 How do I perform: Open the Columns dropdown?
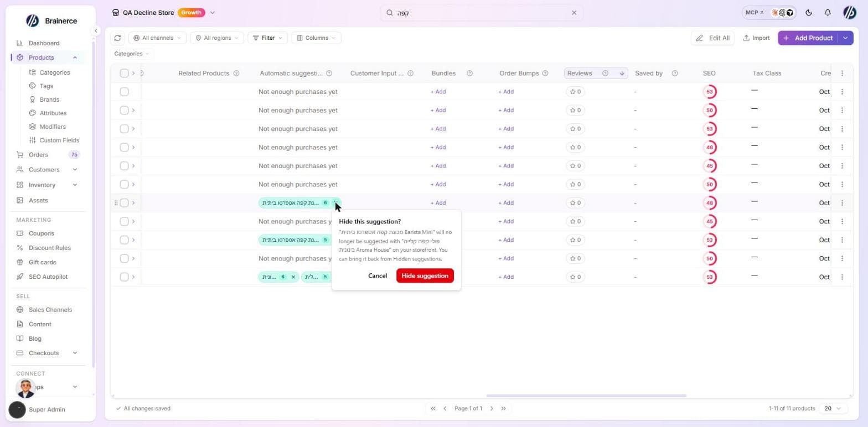tap(316, 38)
